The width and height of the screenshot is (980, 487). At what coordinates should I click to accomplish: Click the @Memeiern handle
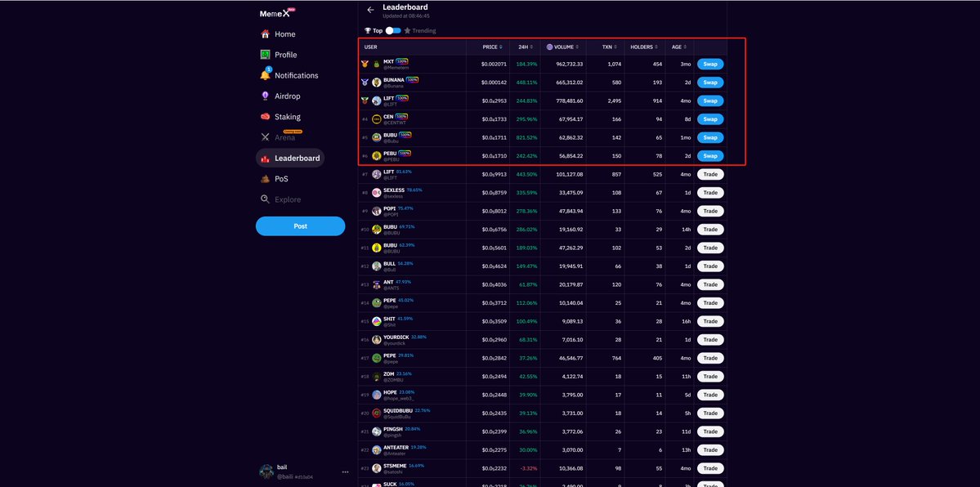click(396, 68)
